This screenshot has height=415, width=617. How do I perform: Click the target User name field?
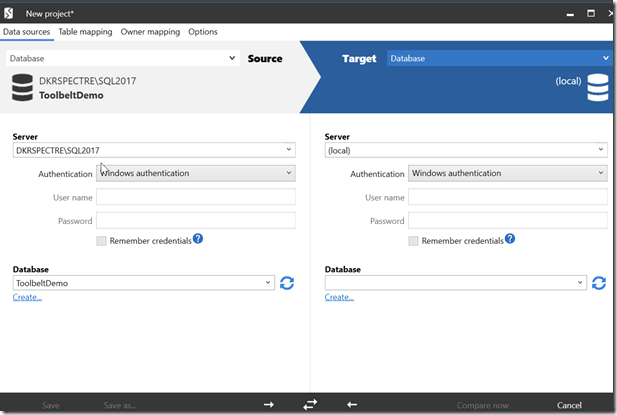point(507,197)
